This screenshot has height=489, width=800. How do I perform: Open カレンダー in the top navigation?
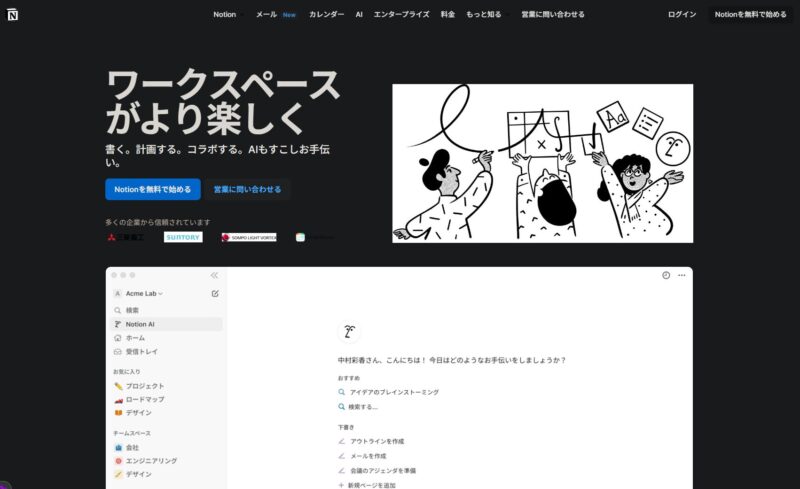(x=327, y=14)
